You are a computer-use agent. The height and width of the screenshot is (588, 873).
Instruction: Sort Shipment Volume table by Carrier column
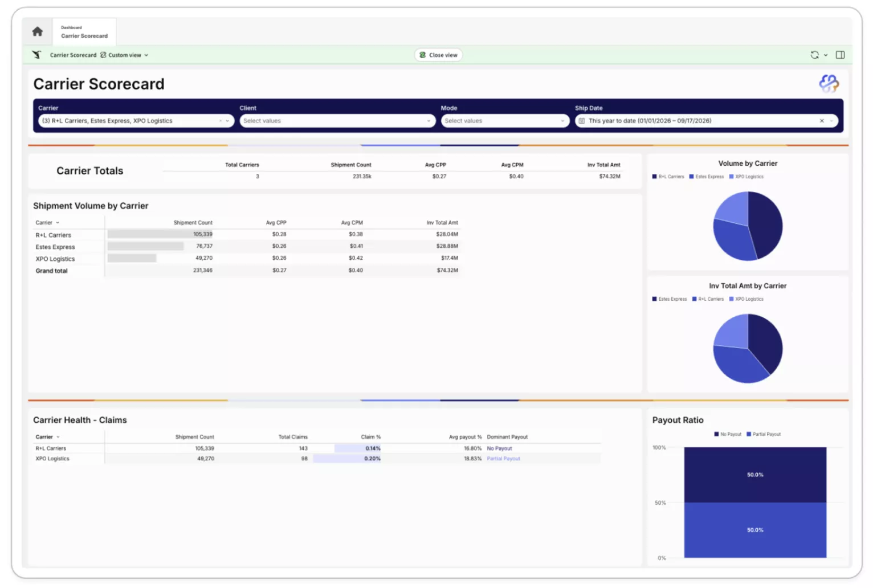(47, 223)
